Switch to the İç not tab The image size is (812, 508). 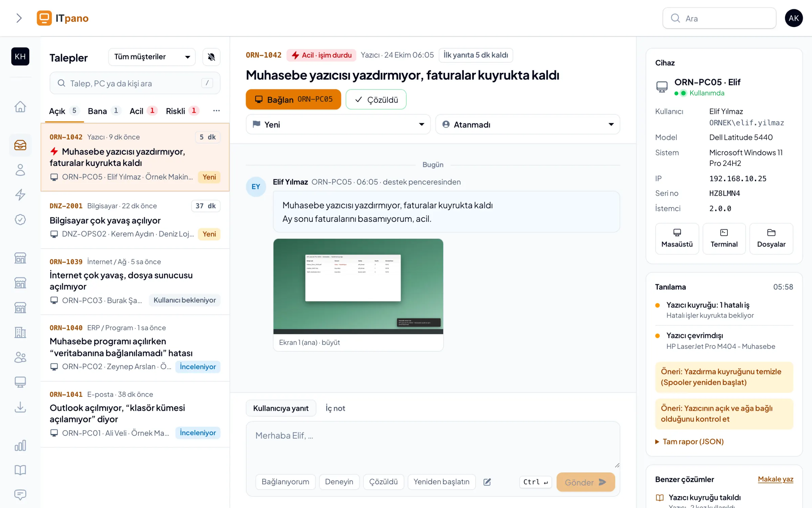[335, 408]
